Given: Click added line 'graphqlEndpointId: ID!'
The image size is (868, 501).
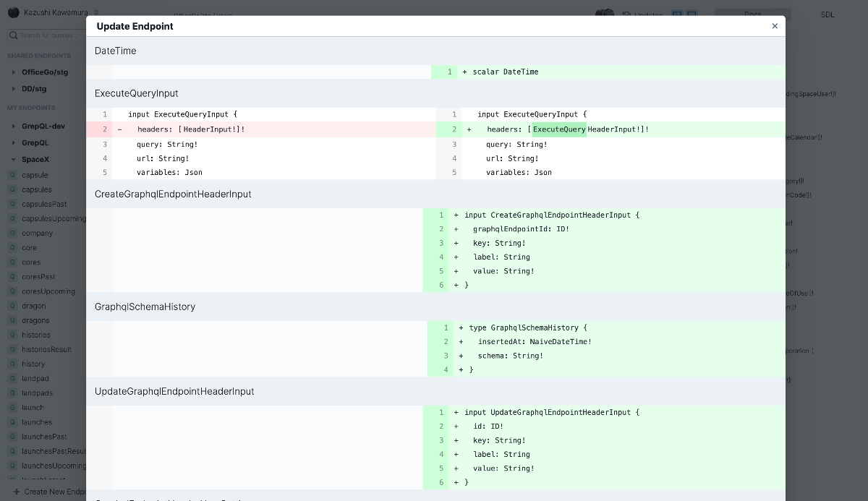Looking at the screenshot, I should coord(521,229).
